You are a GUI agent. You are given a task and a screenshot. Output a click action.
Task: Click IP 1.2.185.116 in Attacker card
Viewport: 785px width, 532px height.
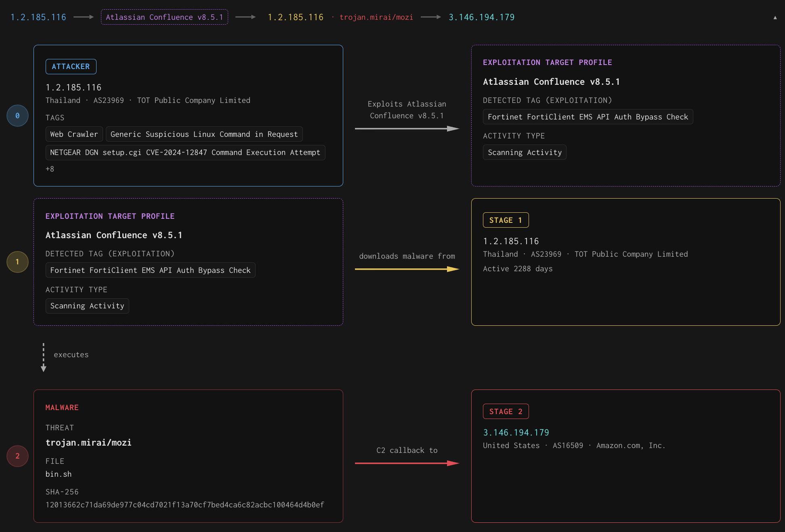(x=73, y=88)
